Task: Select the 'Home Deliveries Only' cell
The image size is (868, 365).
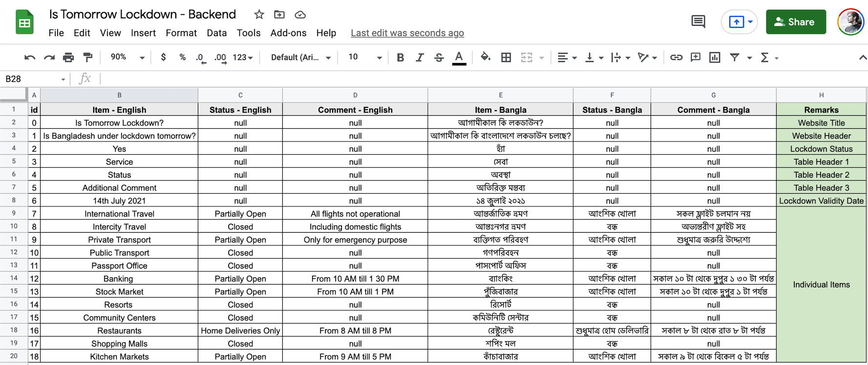Action: click(240, 330)
